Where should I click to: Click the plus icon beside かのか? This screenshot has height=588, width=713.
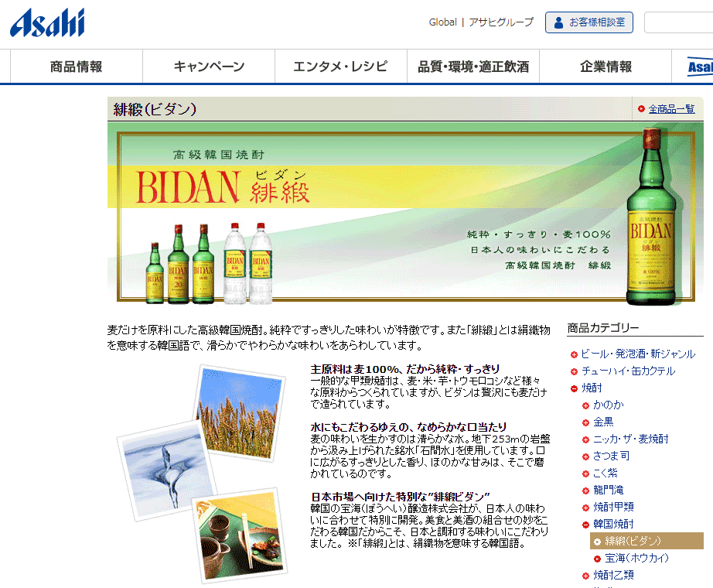click(585, 405)
